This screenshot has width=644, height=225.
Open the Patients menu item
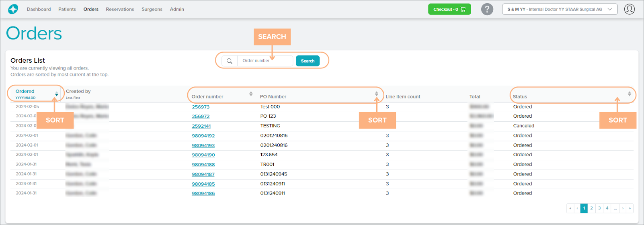(67, 9)
